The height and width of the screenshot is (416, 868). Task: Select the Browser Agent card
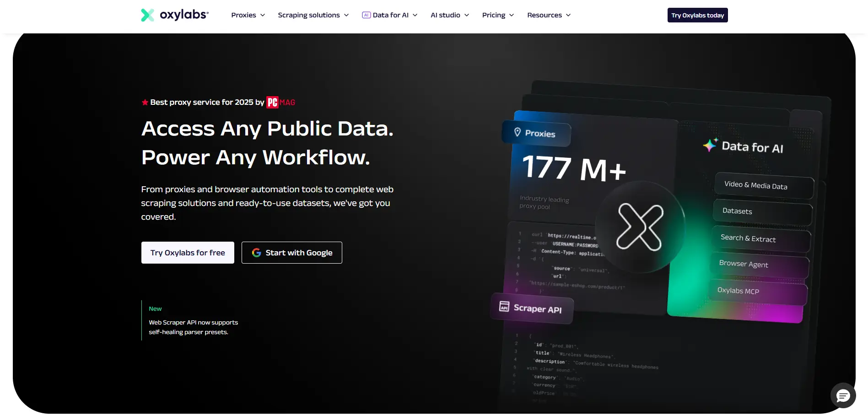(759, 265)
